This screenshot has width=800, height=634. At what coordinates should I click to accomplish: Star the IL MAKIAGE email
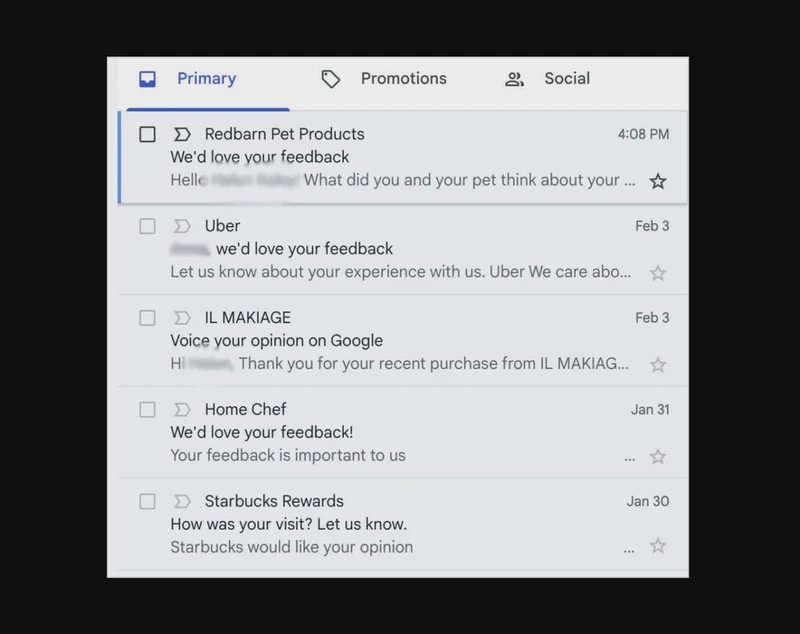658,366
